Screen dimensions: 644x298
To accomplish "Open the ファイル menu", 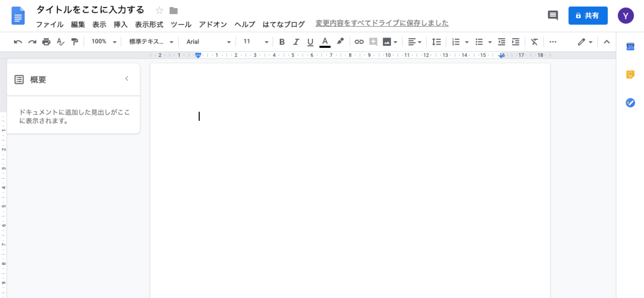I will (49, 24).
